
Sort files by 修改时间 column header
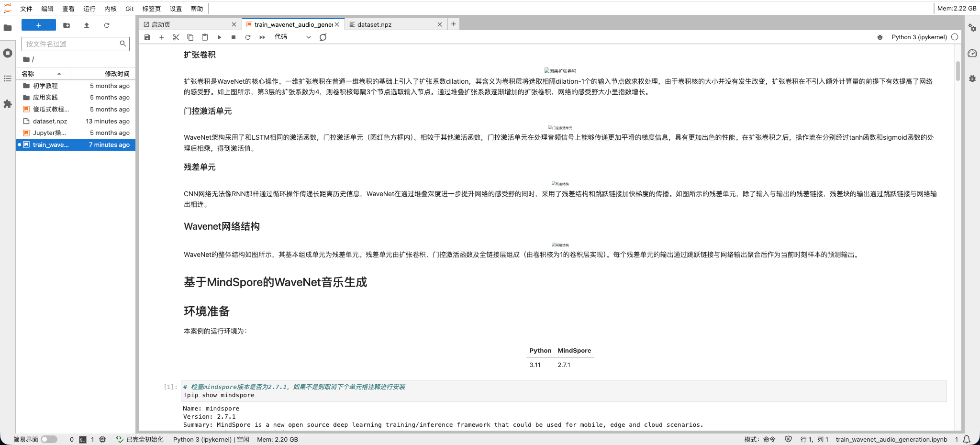click(102, 74)
